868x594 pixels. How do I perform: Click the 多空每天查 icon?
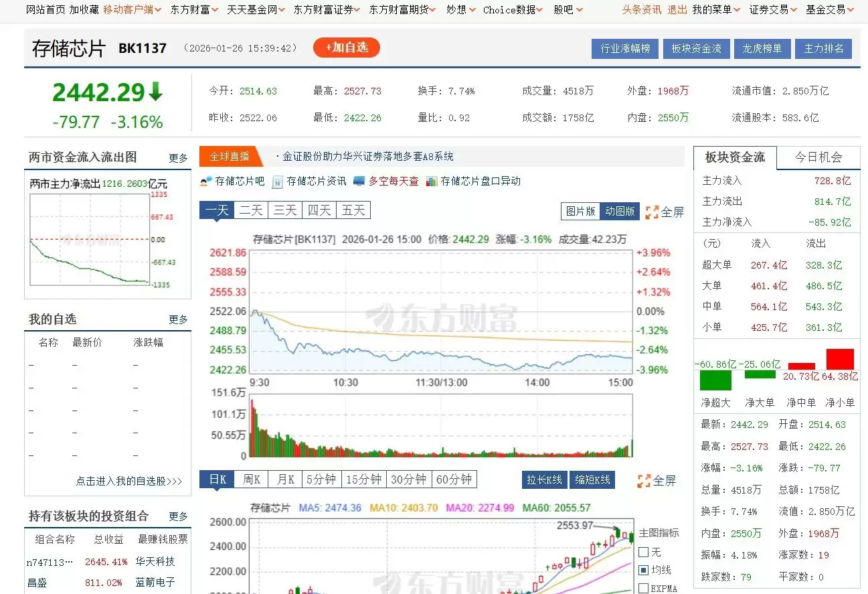click(x=359, y=181)
